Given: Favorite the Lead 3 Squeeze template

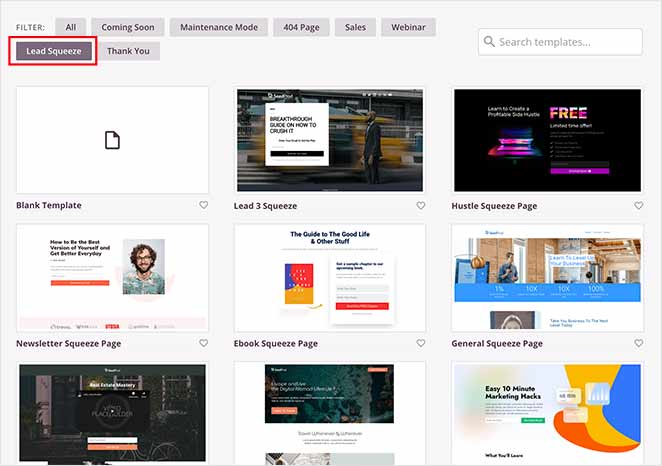Looking at the screenshot, I should pyautogui.click(x=421, y=205).
